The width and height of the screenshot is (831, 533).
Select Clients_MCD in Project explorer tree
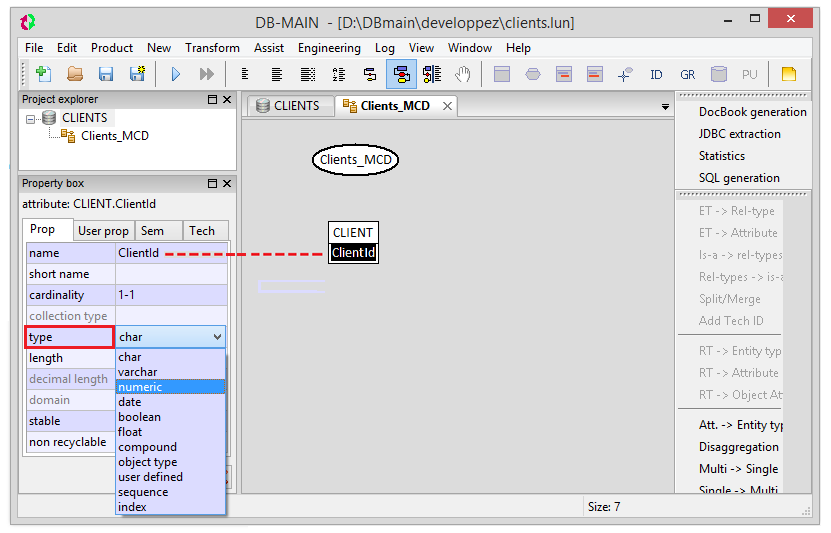click(114, 136)
